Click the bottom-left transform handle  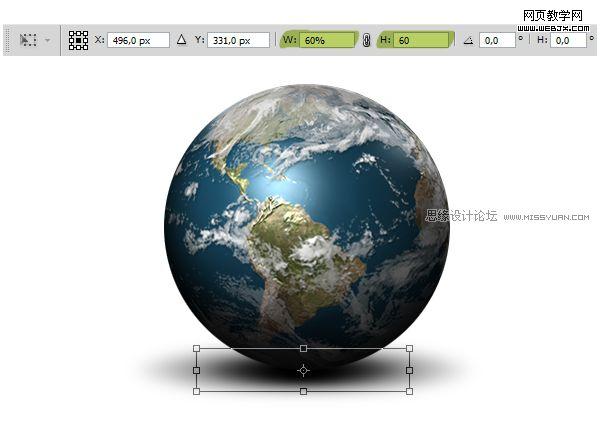pos(196,391)
